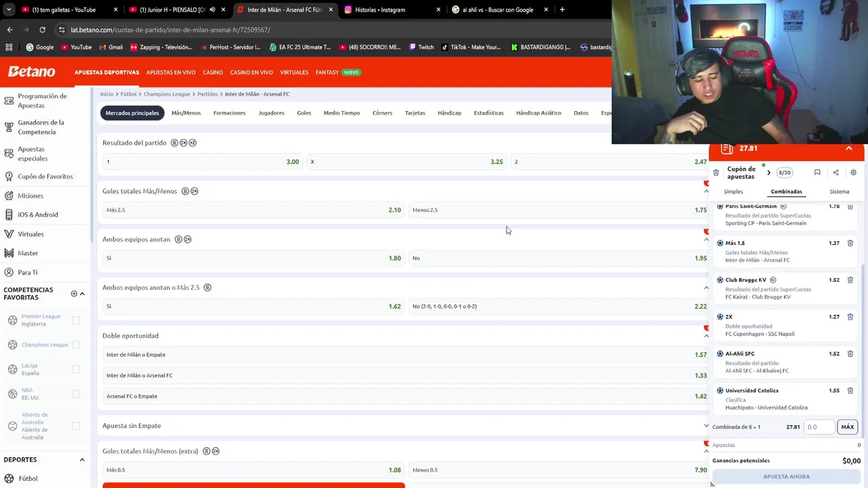Open Para Ti in the sidebar
Viewport: 868px width, 488px height.
(x=27, y=272)
